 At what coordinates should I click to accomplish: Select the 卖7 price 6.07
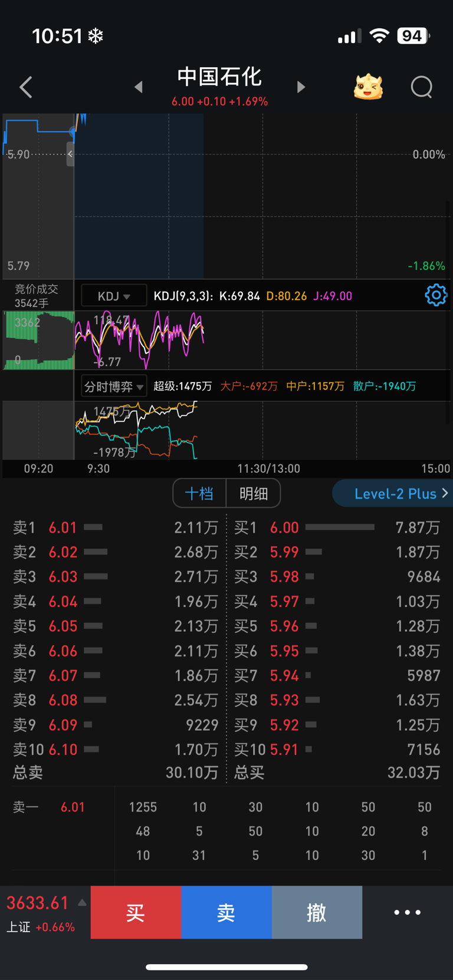[x=63, y=675]
